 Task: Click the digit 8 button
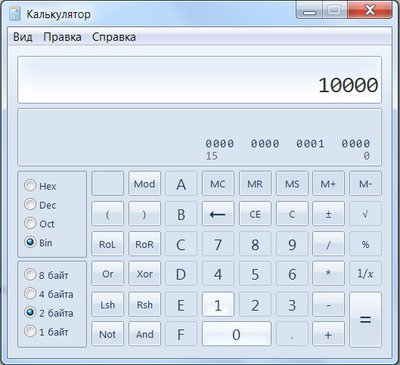click(x=255, y=244)
